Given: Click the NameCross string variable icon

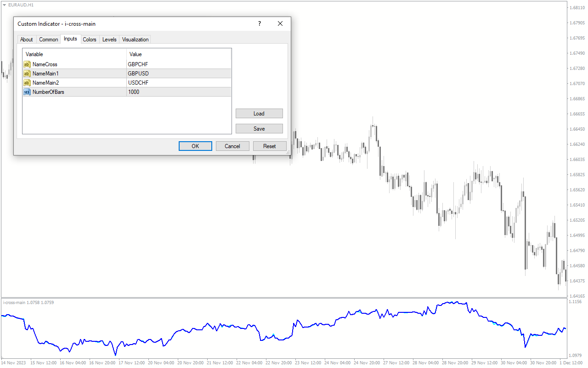Looking at the screenshot, I should pos(27,64).
